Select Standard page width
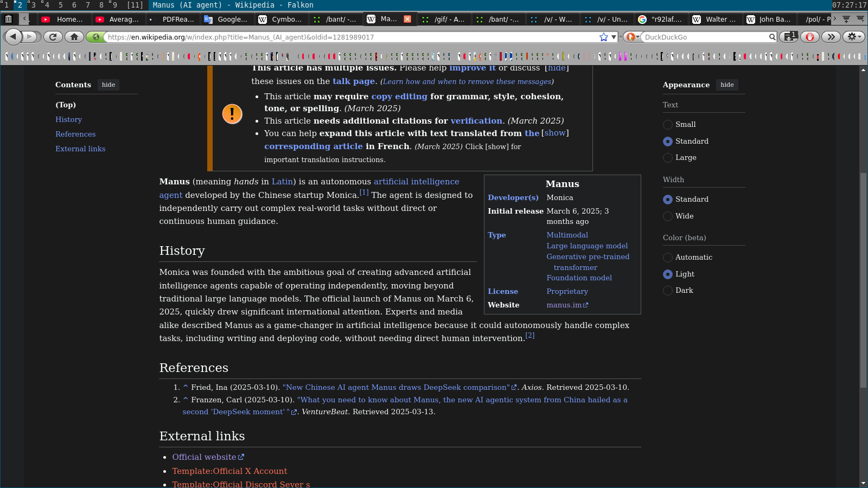The height and width of the screenshot is (488, 868). [x=668, y=200]
